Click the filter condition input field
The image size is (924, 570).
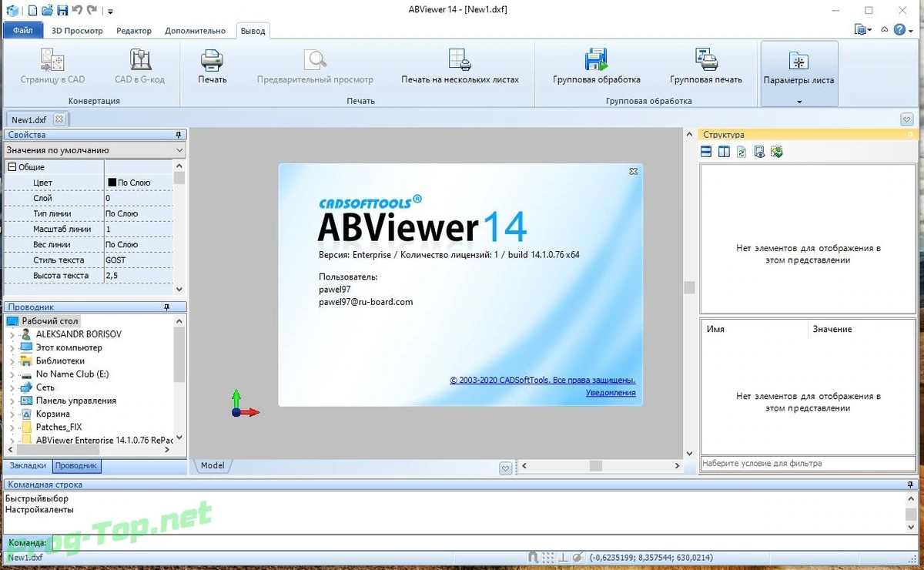(808, 464)
